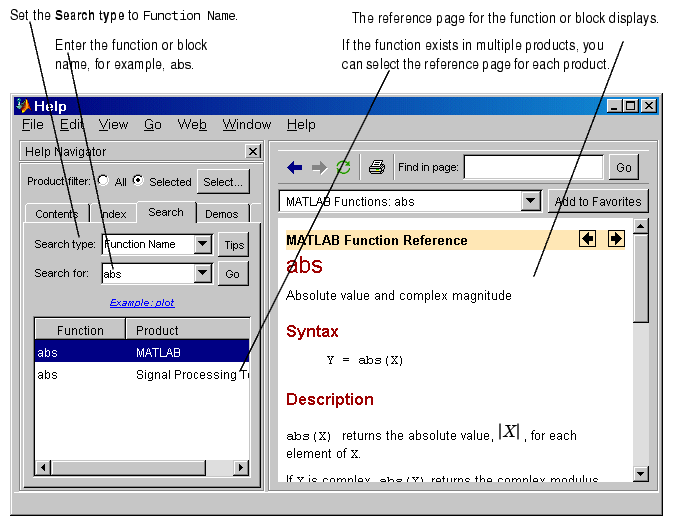
Task: Click results list scroll left arrow
Action: pos(43,467)
